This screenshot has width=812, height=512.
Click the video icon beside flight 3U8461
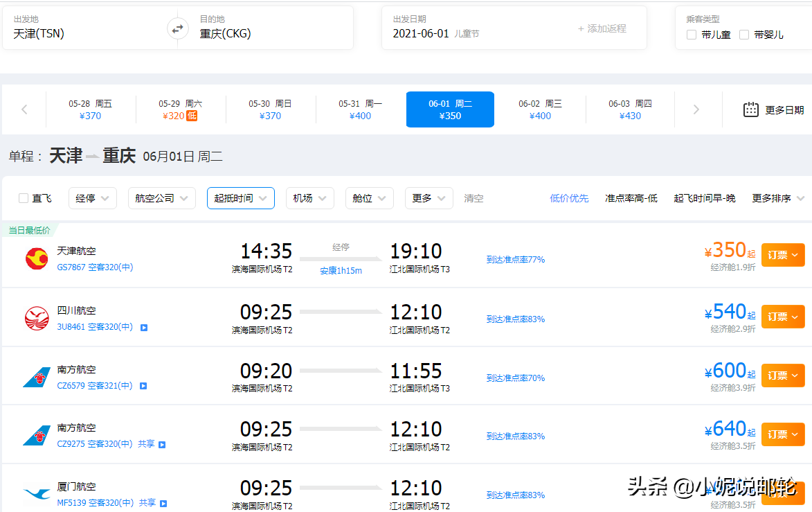pos(143,327)
